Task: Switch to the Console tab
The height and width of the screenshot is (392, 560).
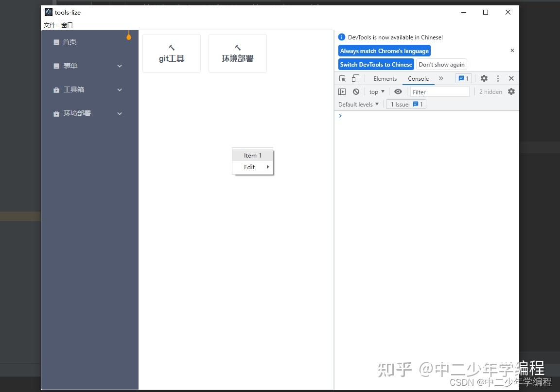Action: tap(418, 79)
